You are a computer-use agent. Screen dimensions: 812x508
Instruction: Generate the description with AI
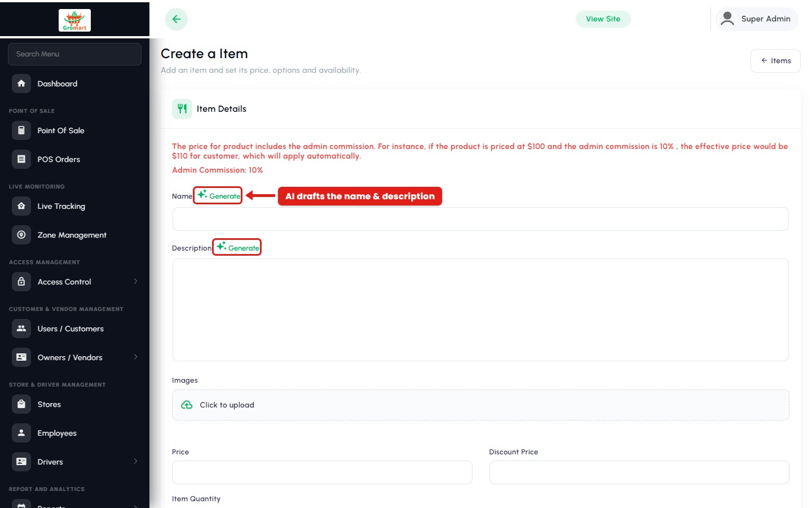coord(237,247)
